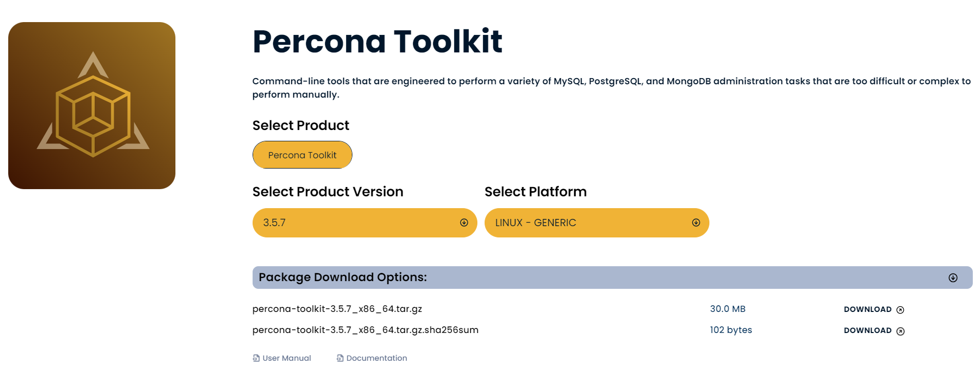Click the document icon beside User Manual
This screenshot has height=369, width=980.
tap(255, 358)
